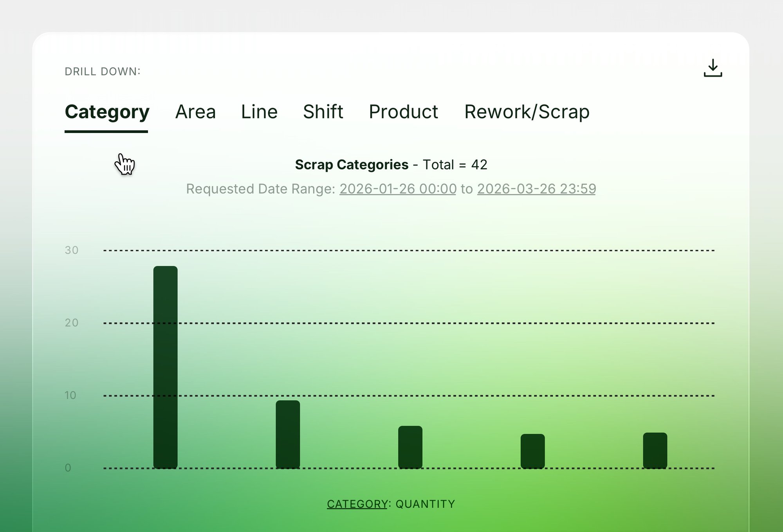Image resolution: width=783 pixels, height=532 pixels.
Task: Click the fifth, rightmost bar
Action: (x=655, y=450)
